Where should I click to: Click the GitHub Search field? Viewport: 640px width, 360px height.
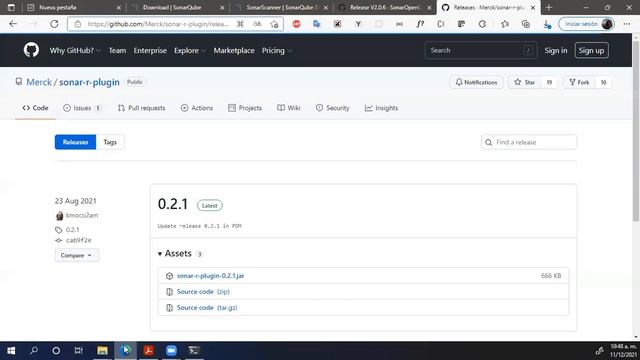[x=480, y=51]
